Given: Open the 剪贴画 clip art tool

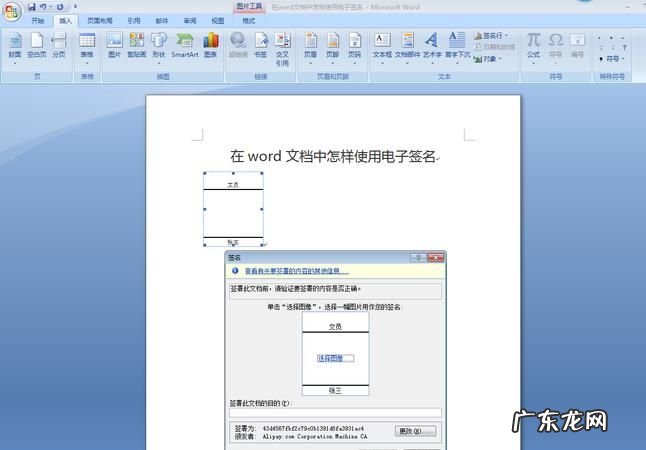Looking at the screenshot, I should pos(136,45).
